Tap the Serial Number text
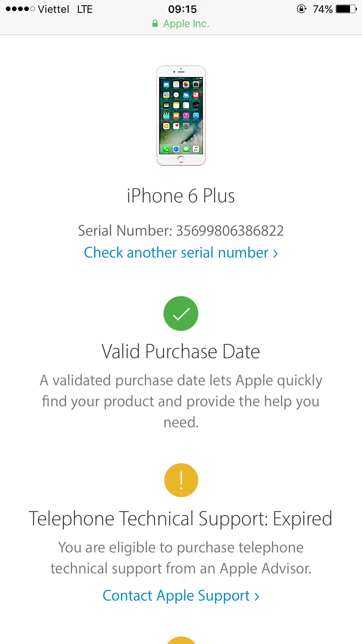The image size is (362, 644). tap(181, 231)
